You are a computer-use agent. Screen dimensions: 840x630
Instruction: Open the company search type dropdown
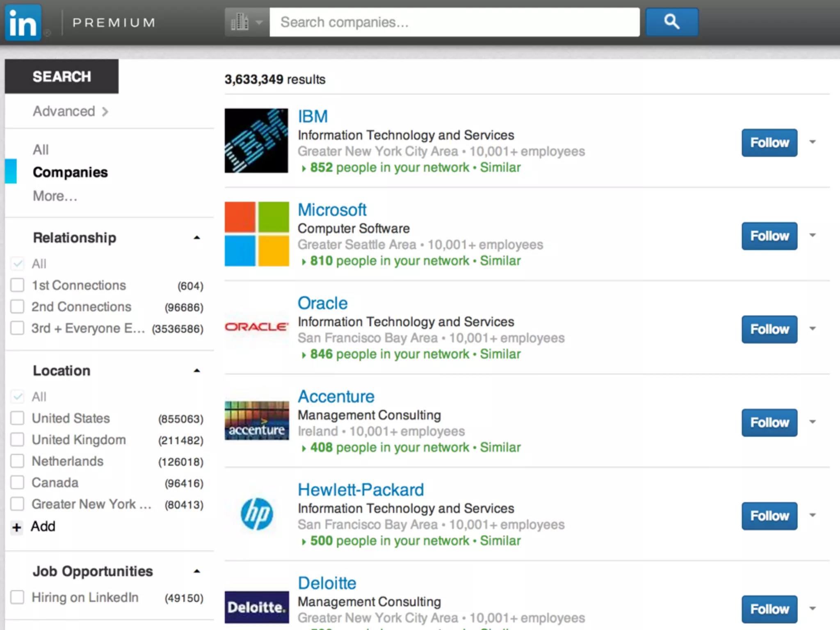click(247, 22)
